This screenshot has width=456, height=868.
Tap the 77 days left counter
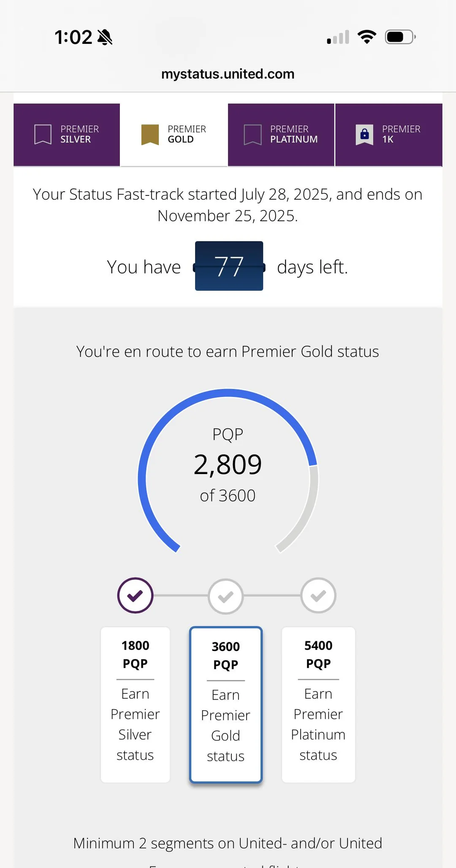229,266
